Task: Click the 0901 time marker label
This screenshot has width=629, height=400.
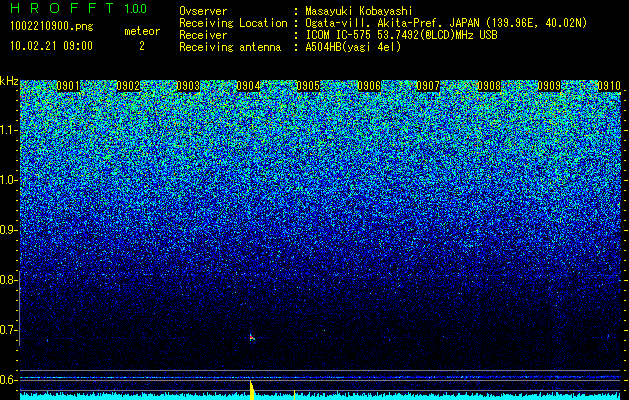Action: (x=68, y=86)
